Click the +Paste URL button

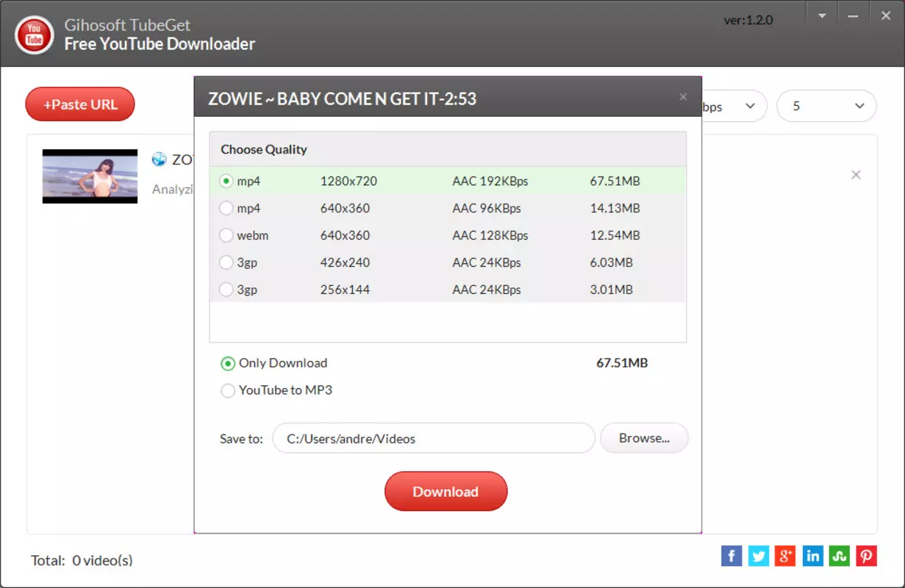[x=80, y=104]
